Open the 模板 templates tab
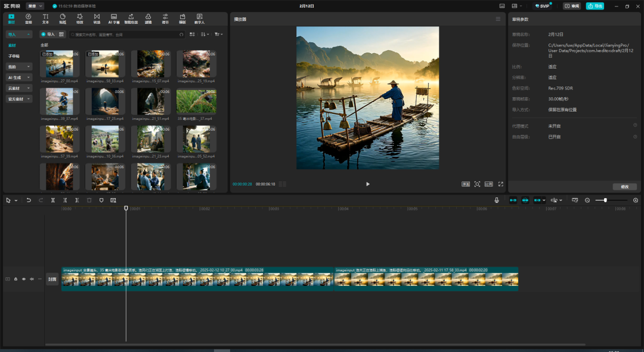644x352 pixels. pyautogui.click(x=182, y=18)
